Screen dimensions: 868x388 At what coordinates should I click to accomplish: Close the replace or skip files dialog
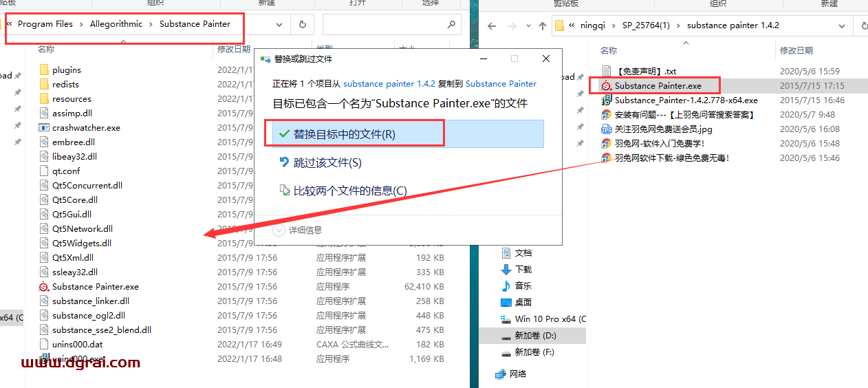[546, 58]
